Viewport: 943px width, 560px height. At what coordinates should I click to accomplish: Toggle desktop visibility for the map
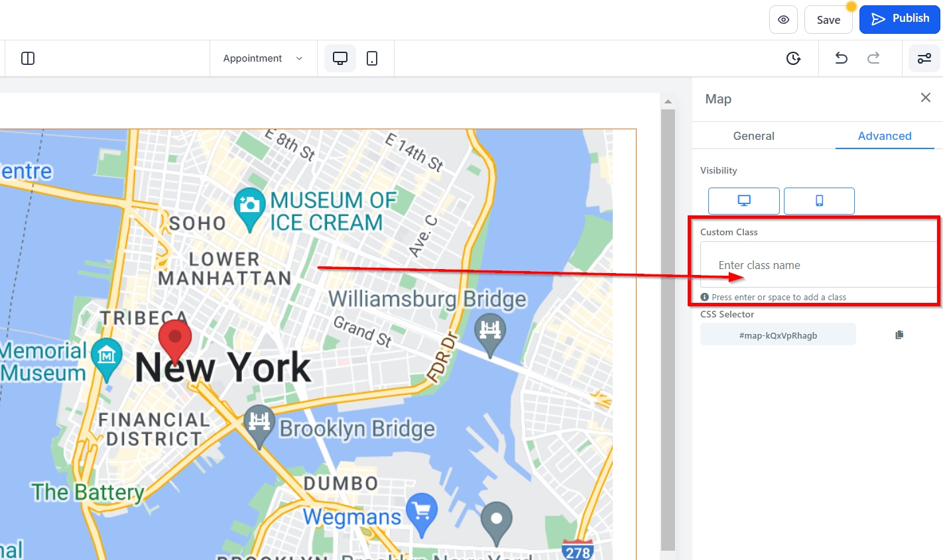743,201
